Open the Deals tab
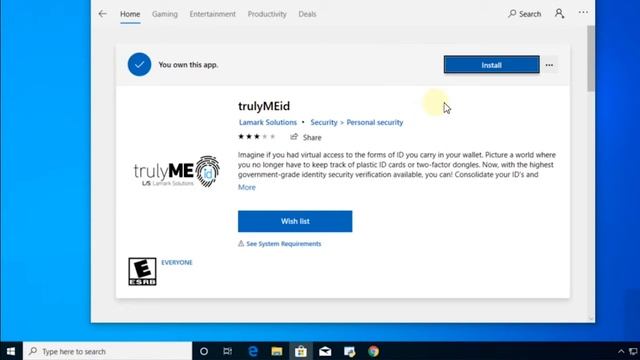The width and height of the screenshot is (640, 360). (x=307, y=14)
